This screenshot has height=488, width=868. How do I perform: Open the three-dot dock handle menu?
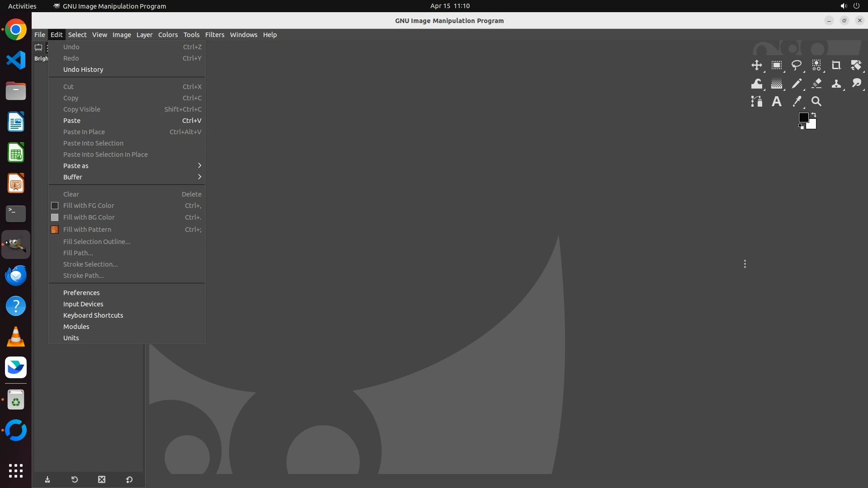(x=745, y=264)
